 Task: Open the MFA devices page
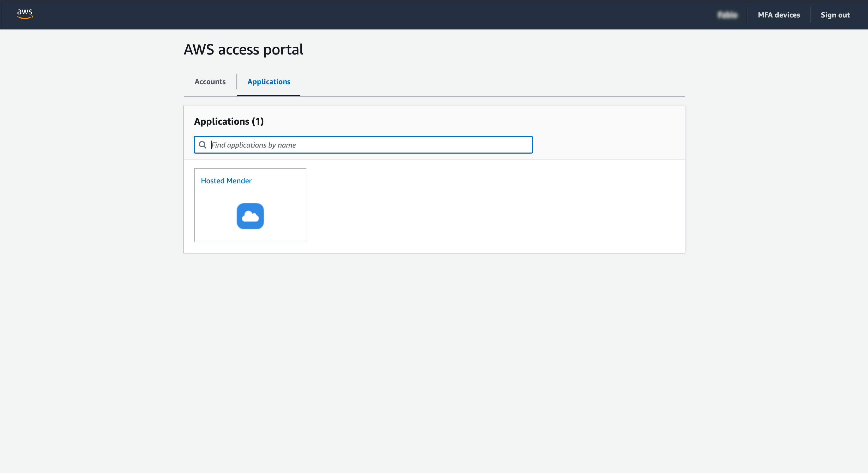click(x=779, y=15)
